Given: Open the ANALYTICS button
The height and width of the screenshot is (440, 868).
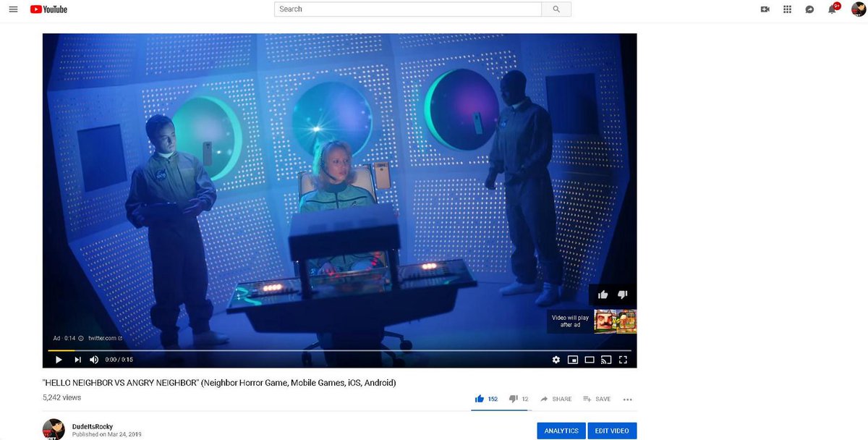Looking at the screenshot, I should pos(561,431).
